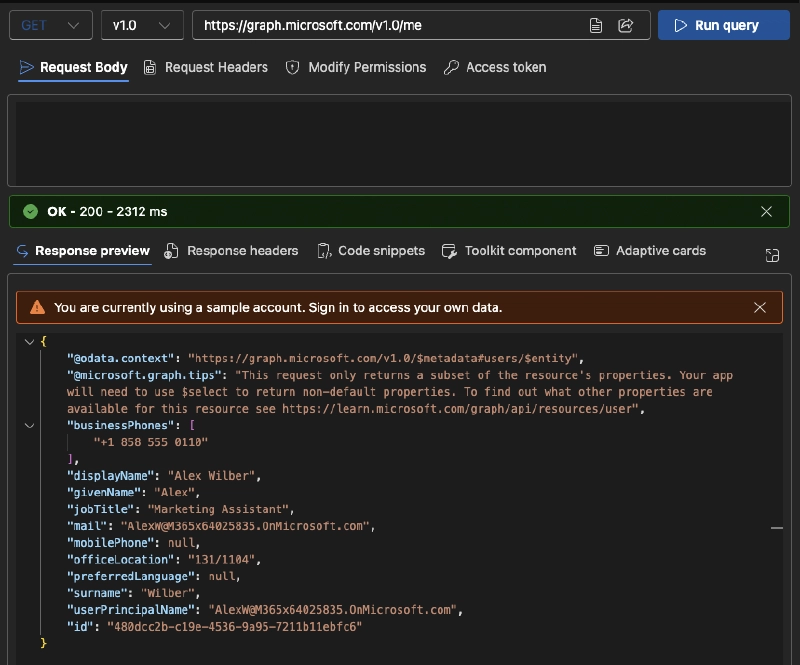Click the share query icon
The image size is (800, 665).
[x=626, y=26]
